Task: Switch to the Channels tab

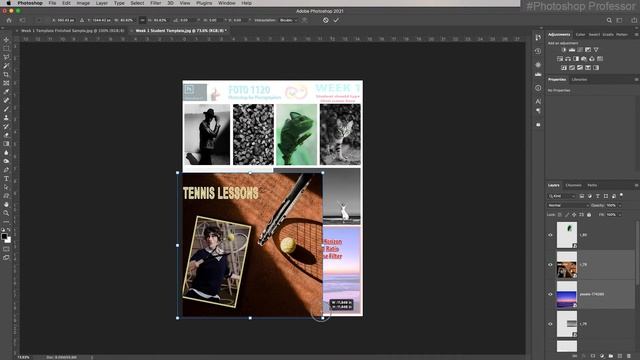Action: pos(573,185)
